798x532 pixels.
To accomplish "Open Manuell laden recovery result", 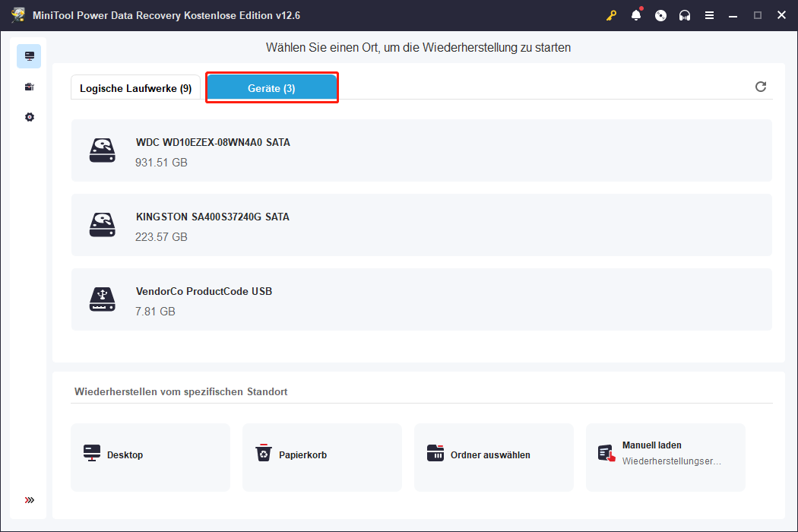I will 666,458.
